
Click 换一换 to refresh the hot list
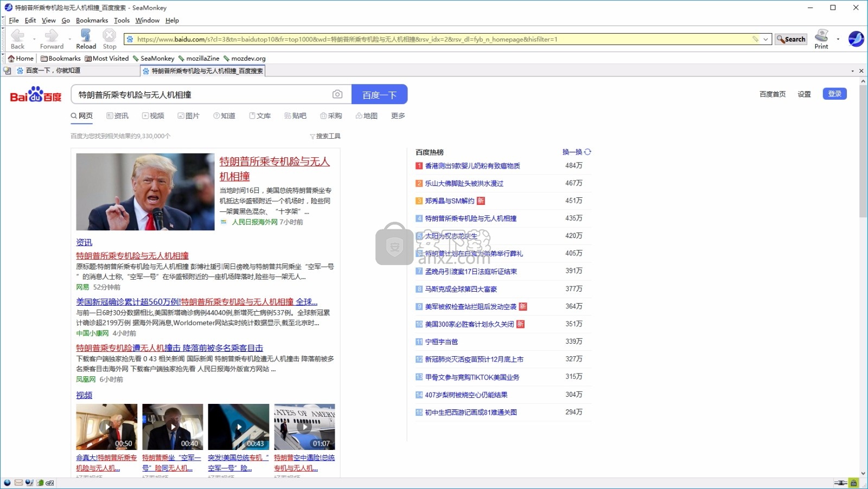pos(572,152)
